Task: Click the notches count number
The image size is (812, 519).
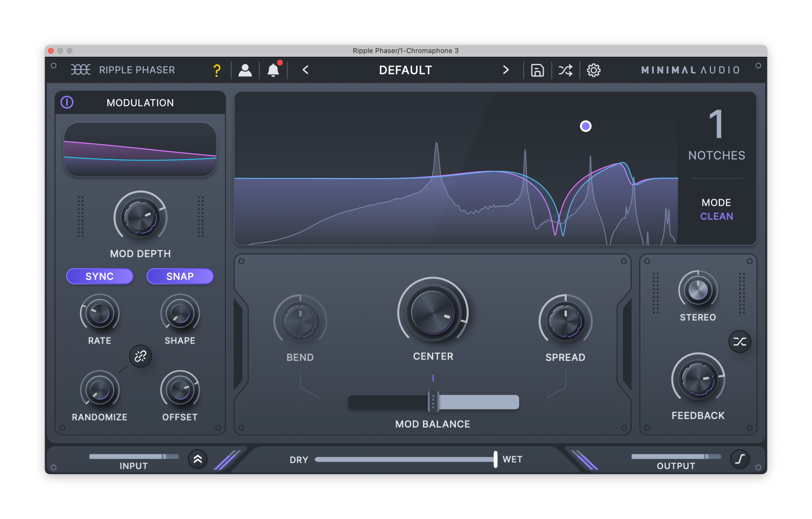Action: pyautogui.click(x=716, y=125)
